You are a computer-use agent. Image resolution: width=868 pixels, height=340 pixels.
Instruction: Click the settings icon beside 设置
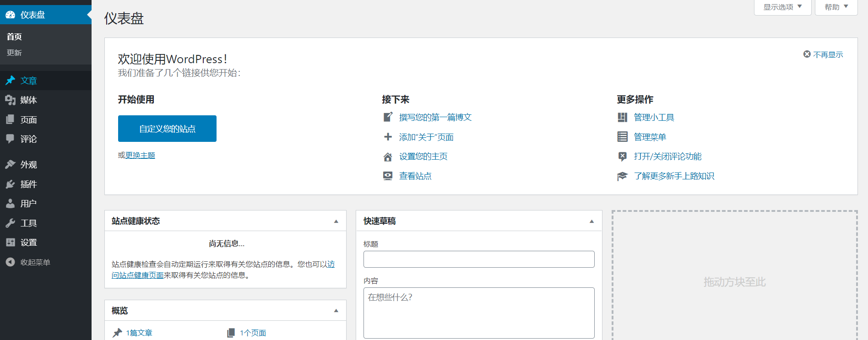[10, 243]
